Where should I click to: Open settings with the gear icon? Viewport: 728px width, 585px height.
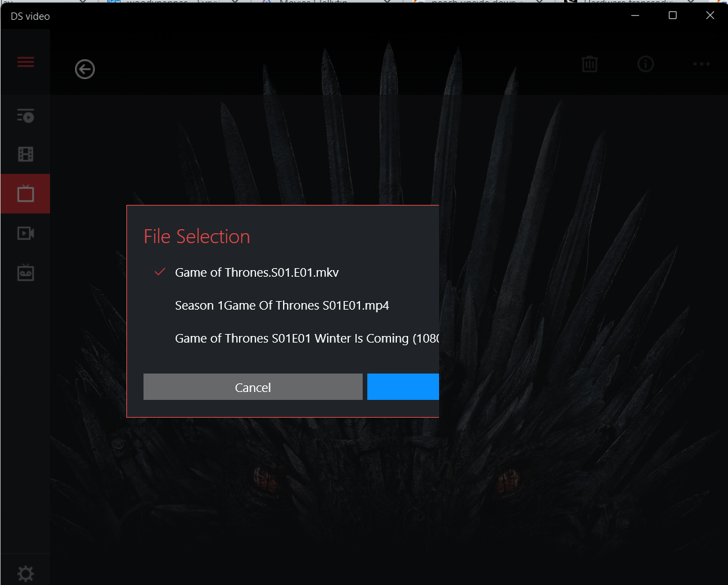coord(26,574)
